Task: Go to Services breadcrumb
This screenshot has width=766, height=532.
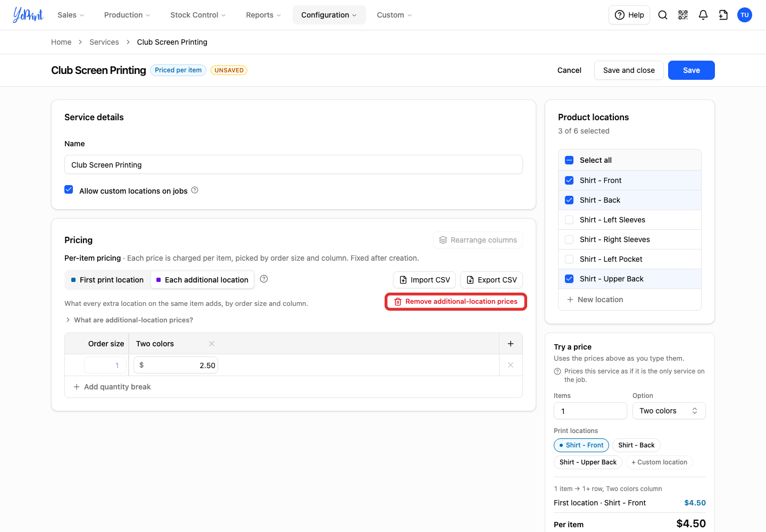Action: tap(104, 42)
